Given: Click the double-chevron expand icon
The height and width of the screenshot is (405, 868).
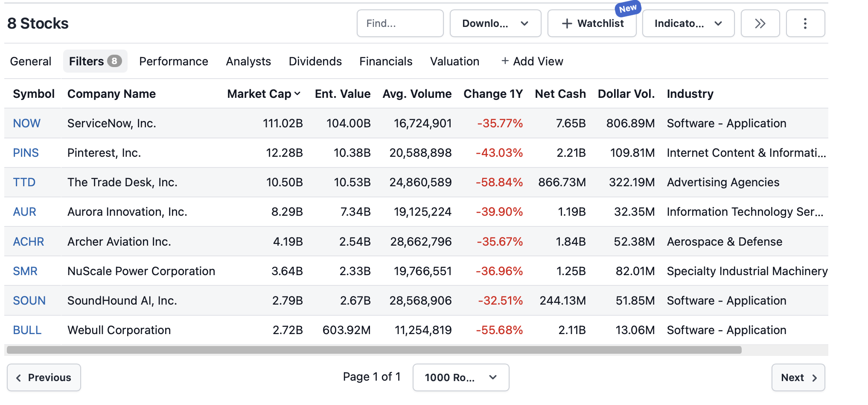Looking at the screenshot, I should [x=760, y=23].
